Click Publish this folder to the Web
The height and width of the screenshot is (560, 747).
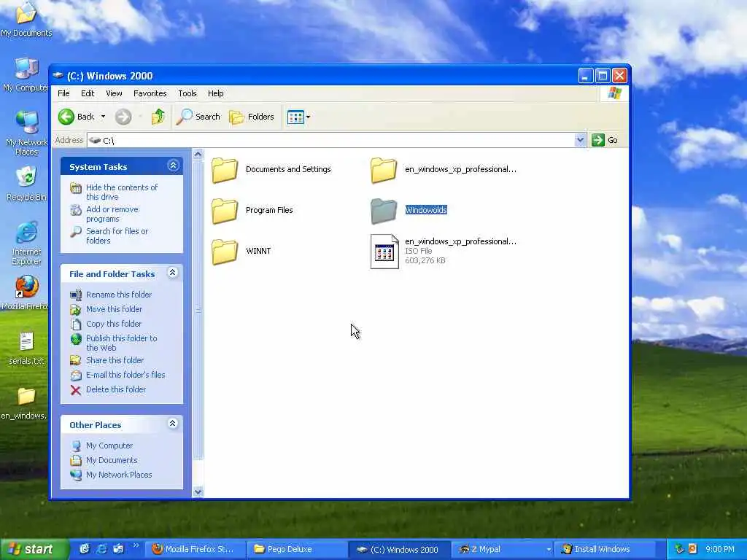(122, 343)
